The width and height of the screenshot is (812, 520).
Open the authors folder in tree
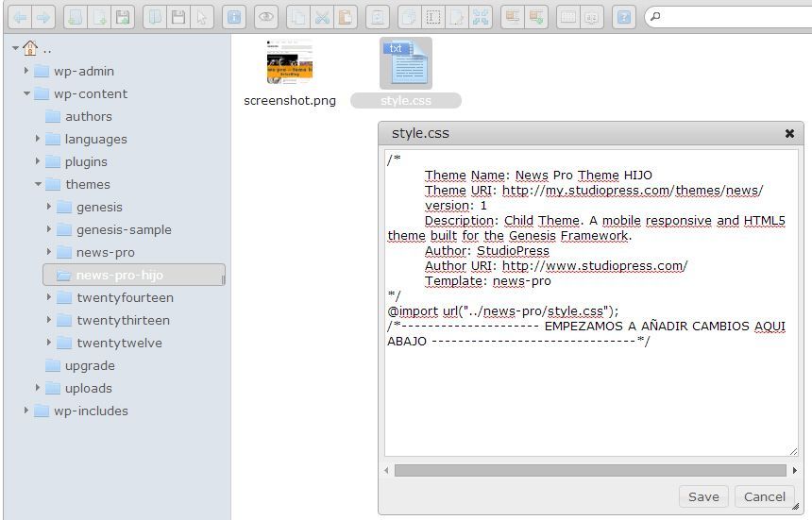[78, 116]
